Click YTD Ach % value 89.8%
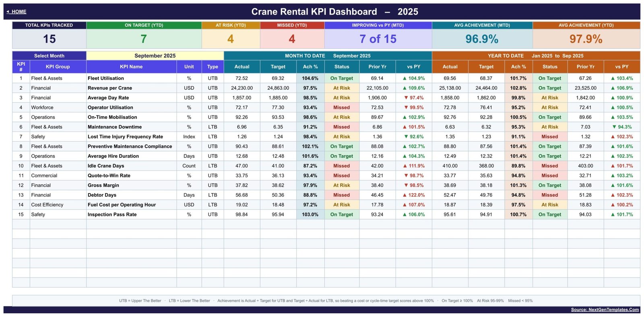Screen dimensions: 644x317 coord(518,166)
